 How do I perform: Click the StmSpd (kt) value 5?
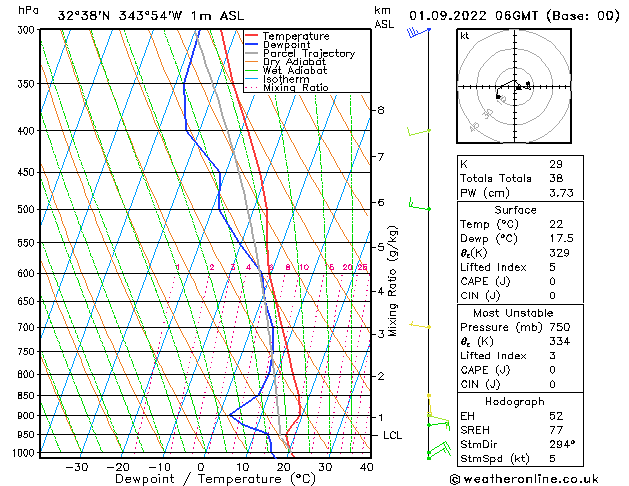[552, 458]
